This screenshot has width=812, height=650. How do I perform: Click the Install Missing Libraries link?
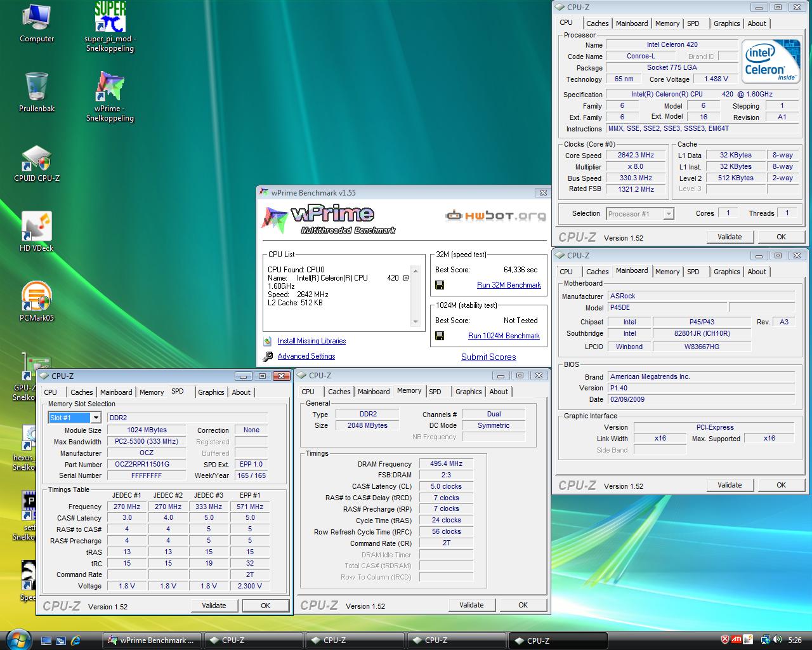pyautogui.click(x=311, y=341)
